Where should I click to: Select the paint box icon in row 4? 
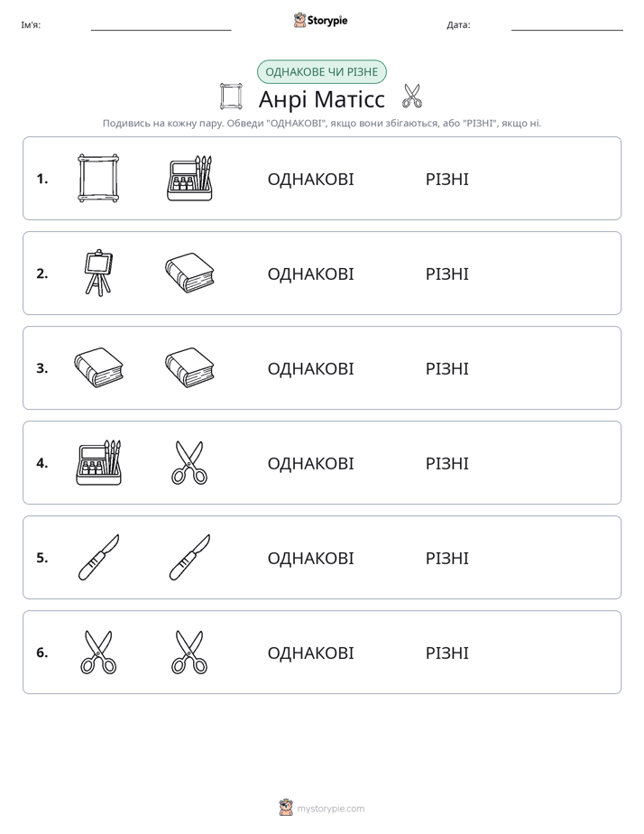(99, 463)
